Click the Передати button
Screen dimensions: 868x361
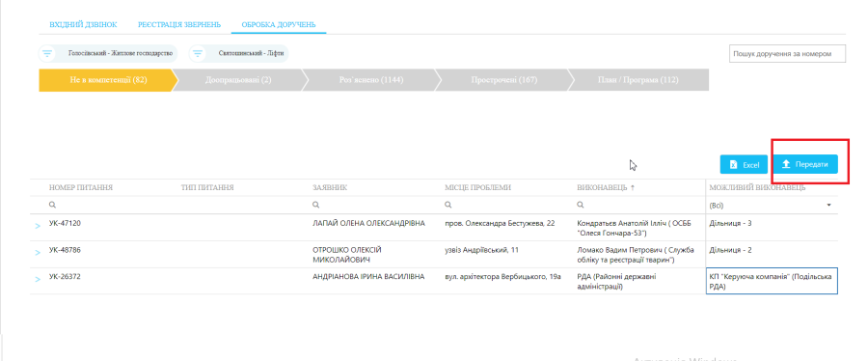pyautogui.click(x=805, y=164)
